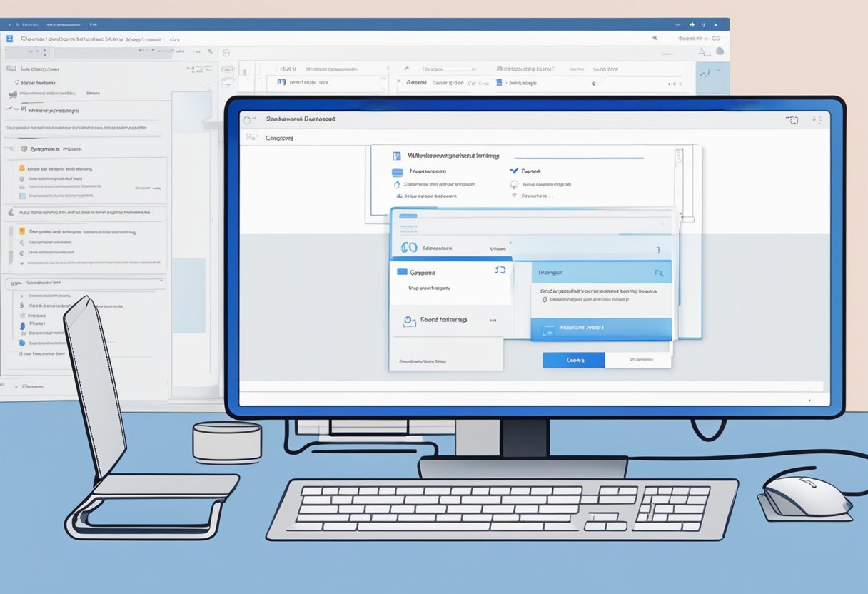The image size is (868, 594).
Task: Click the first menu item below the monitor window title
Action: (x=279, y=138)
